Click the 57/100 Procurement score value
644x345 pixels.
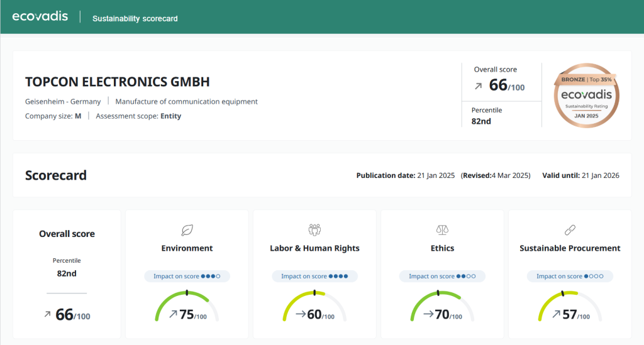coord(576,315)
